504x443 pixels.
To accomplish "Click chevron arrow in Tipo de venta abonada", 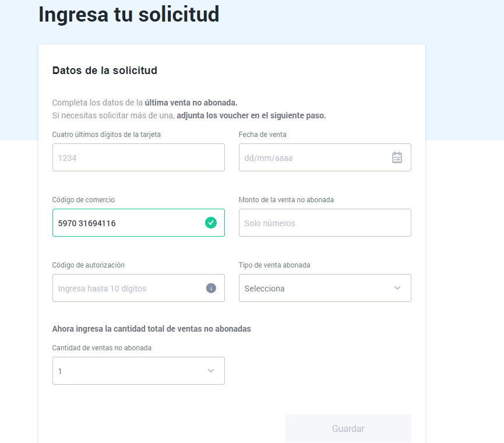I will click(397, 288).
